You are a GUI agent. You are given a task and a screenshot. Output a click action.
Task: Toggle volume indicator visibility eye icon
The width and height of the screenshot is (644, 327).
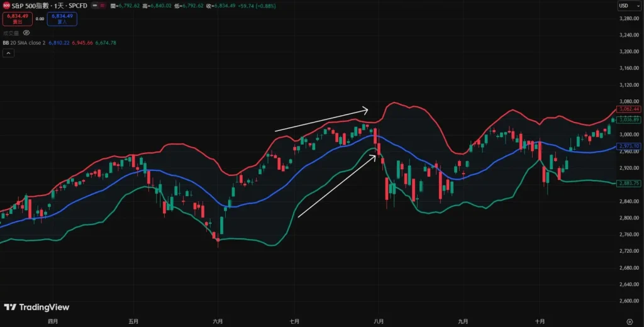26,32
